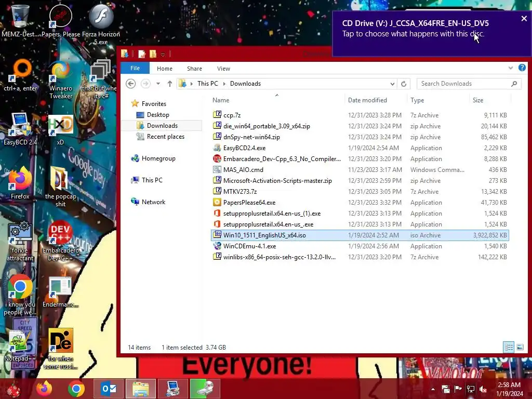Click the WinCDEmu taskbar button

click(x=205, y=389)
